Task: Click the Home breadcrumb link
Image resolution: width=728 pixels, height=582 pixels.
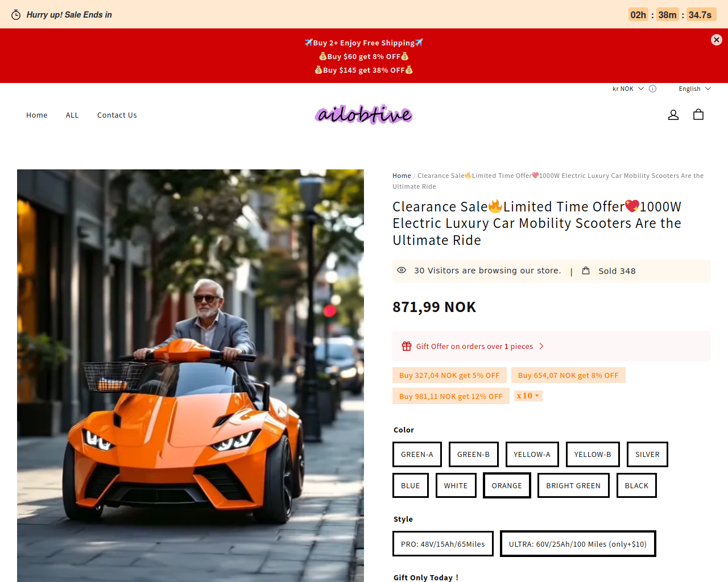Action: coord(402,176)
